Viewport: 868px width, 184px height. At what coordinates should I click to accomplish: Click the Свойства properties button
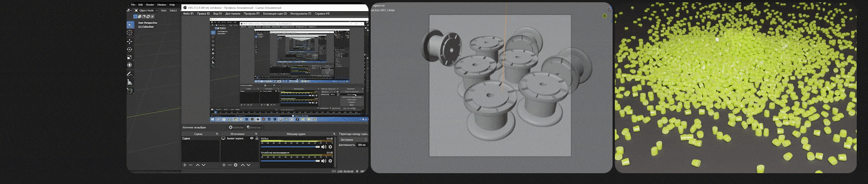(236, 128)
